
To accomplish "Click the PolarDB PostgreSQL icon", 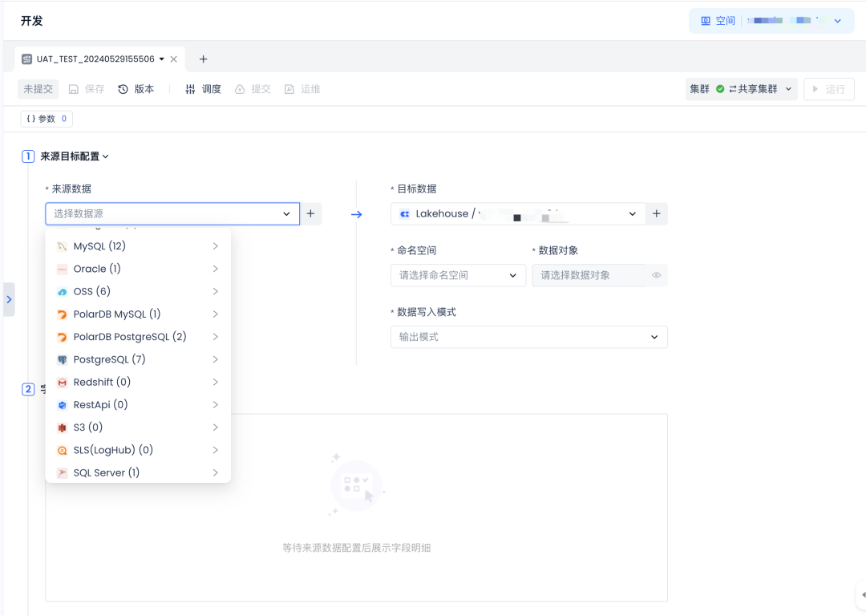I will [62, 337].
